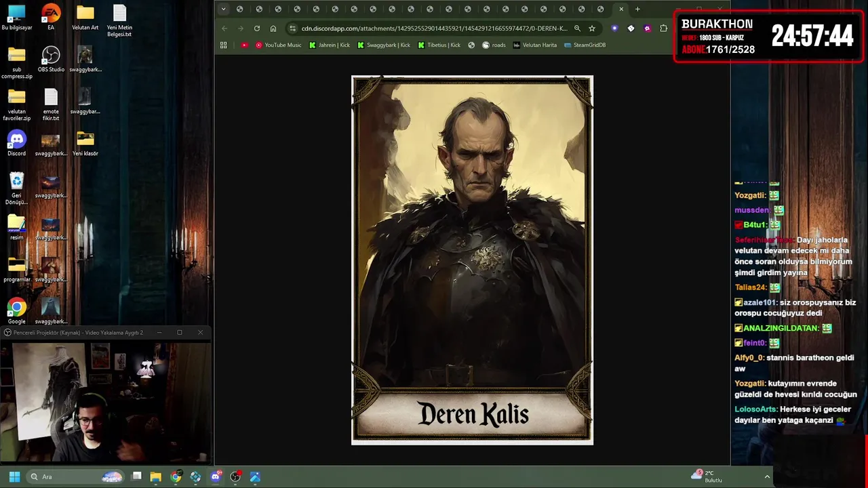
Task: Switch to Chrome on taskbar
Action: [176, 476]
